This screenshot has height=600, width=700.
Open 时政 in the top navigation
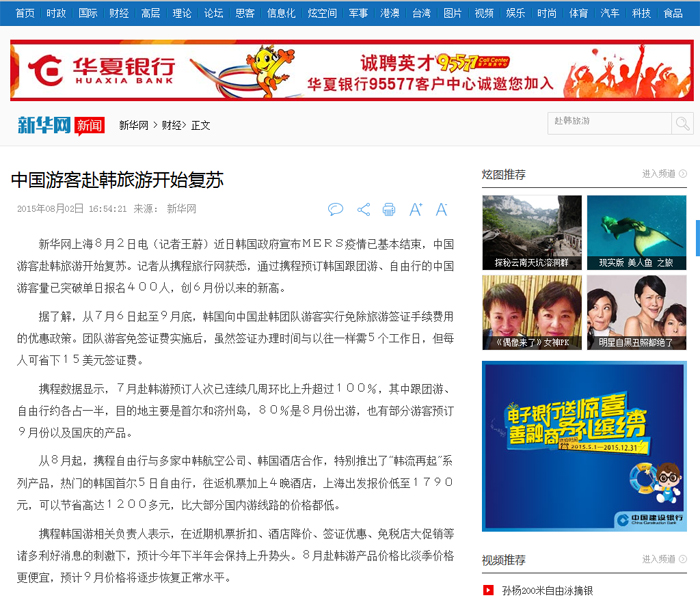pyautogui.click(x=56, y=13)
